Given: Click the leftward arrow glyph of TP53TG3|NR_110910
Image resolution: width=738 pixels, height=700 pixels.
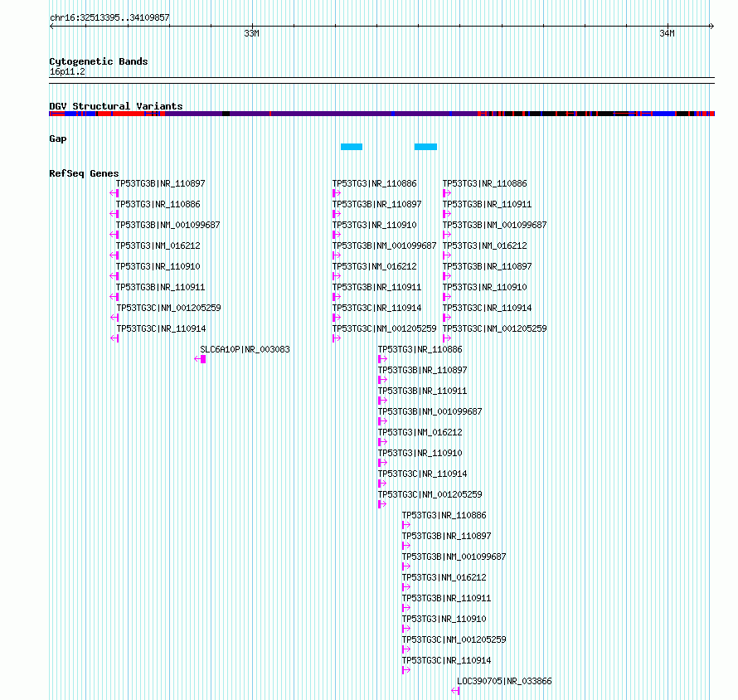Looking at the screenshot, I should click(x=114, y=276).
